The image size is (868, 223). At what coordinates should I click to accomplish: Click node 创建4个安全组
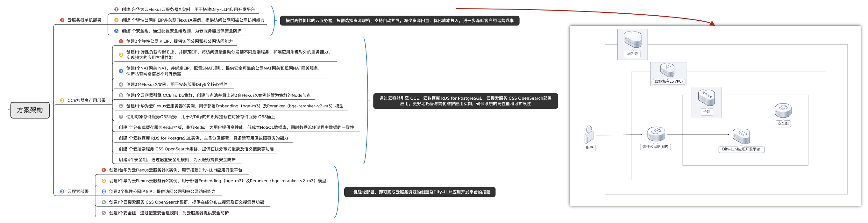177,160
